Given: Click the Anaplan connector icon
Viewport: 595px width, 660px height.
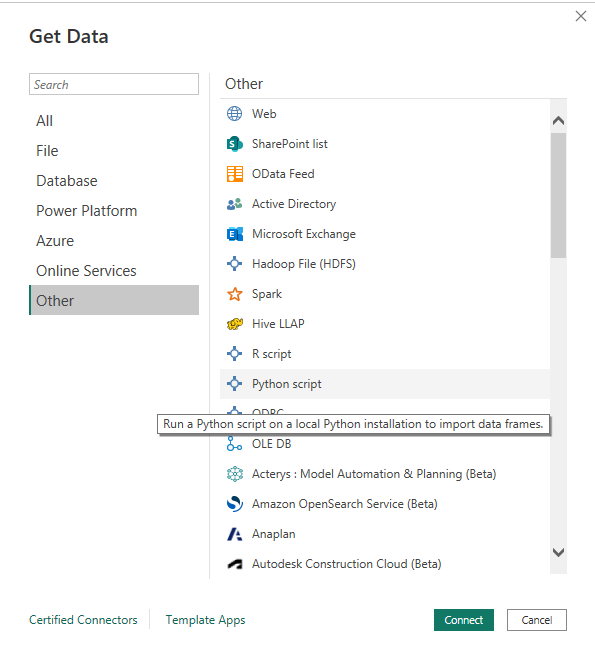Looking at the screenshot, I should click(234, 534).
